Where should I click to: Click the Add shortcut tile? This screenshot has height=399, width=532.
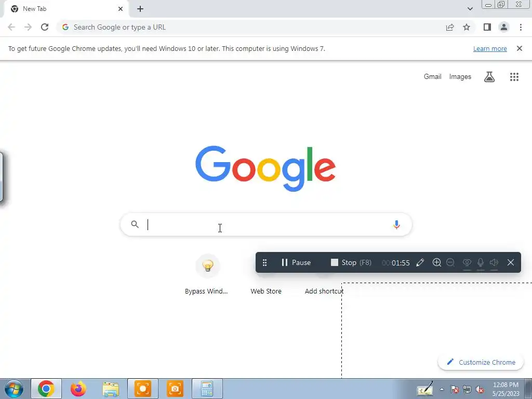pos(324,291)
